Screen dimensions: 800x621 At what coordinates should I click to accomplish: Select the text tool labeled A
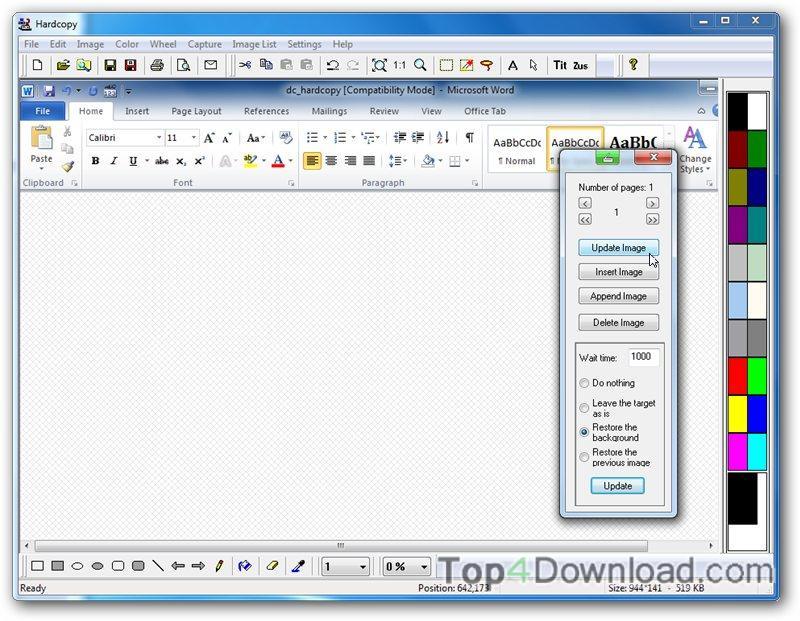tap(512, 65)
